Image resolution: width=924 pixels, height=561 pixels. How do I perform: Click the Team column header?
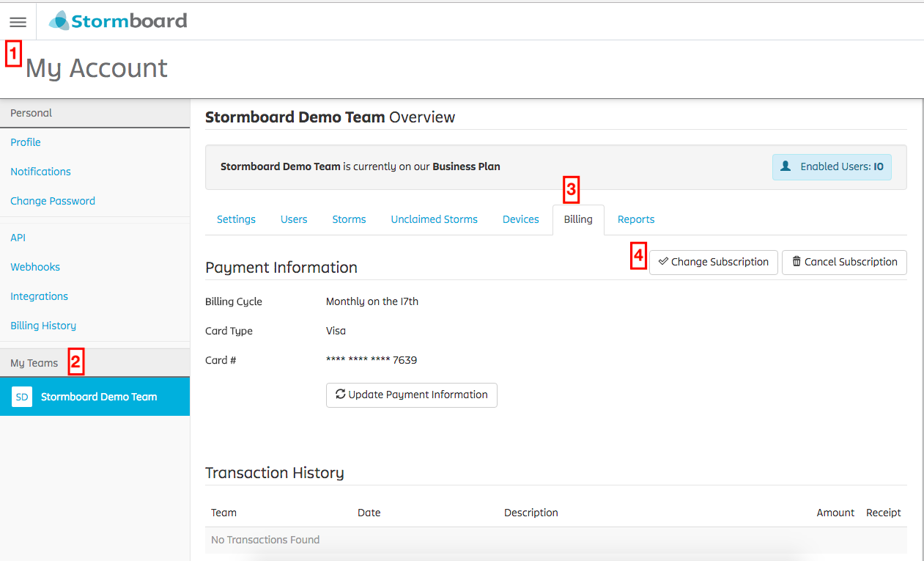tap(223, 513)
